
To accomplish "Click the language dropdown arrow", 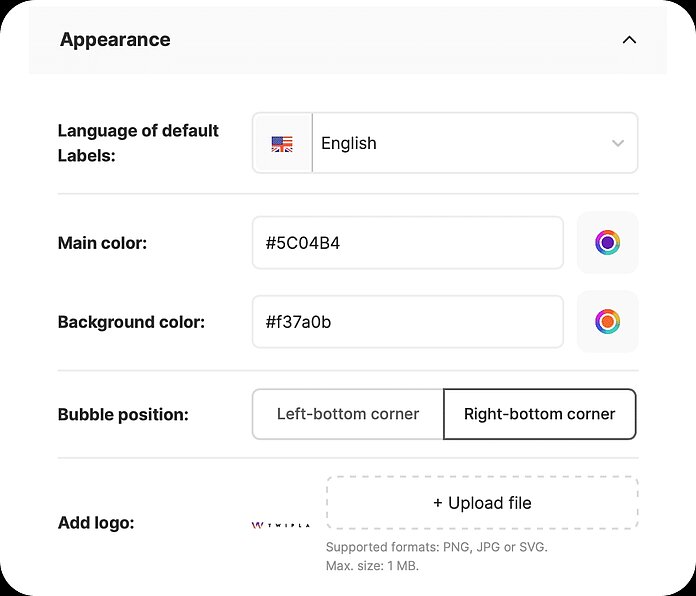I will pyautogui.click(x=617, y=144).
